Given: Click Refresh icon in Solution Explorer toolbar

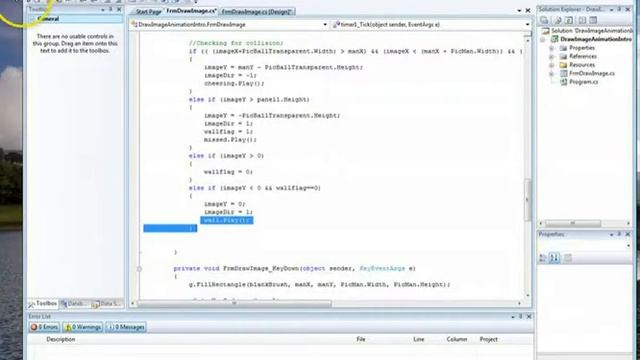Looking at the screenshot, I should coord(569,20).
